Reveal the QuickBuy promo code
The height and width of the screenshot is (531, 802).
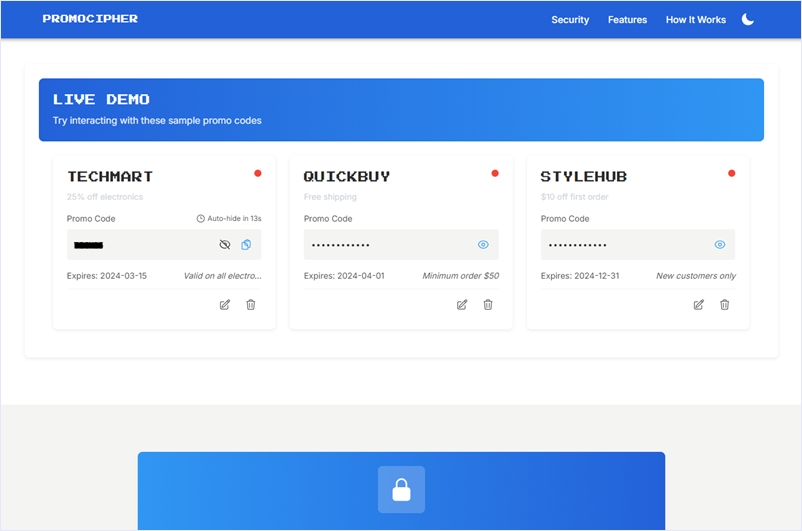click(483, 245)
